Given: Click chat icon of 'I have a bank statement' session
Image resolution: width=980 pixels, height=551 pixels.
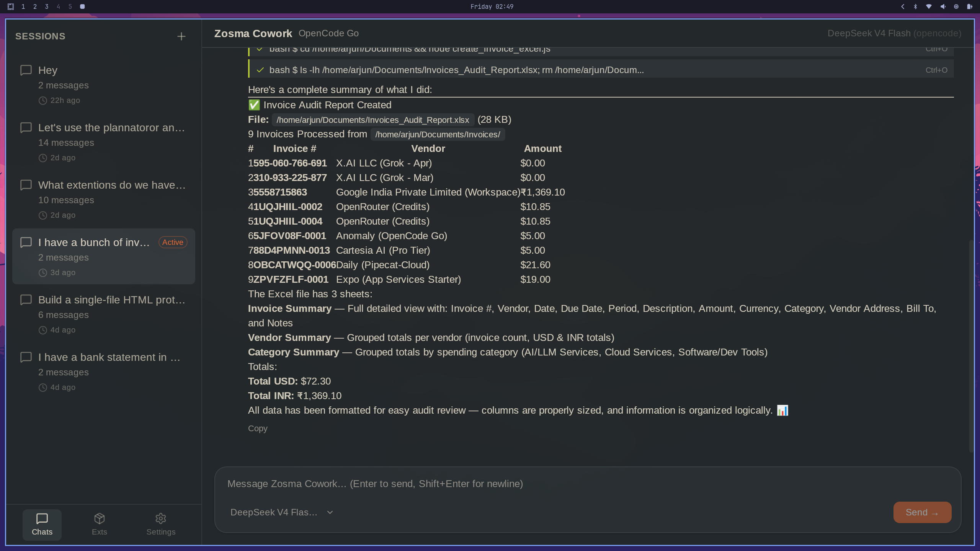Looking at the screenshot, I should 26,357.
